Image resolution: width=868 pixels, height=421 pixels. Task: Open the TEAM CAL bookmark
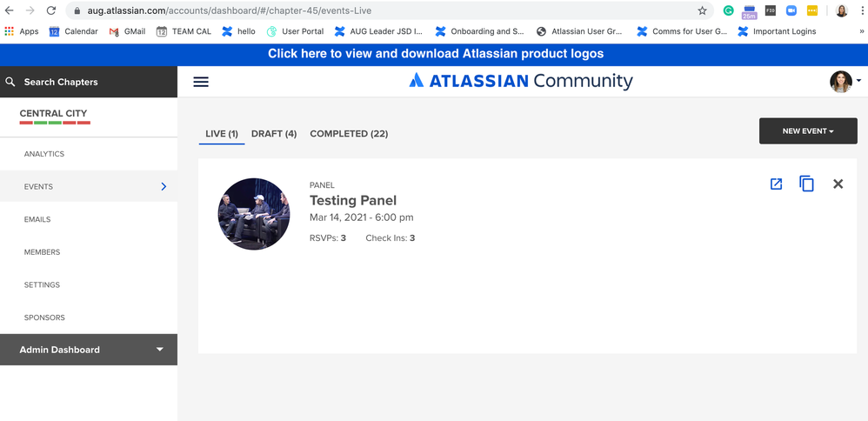184,31
